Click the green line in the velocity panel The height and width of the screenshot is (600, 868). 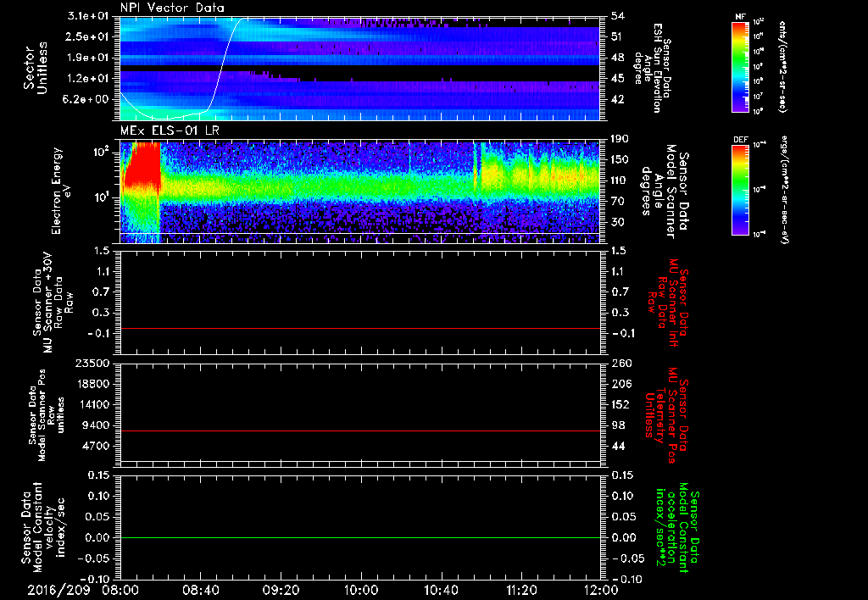point(359,537)
